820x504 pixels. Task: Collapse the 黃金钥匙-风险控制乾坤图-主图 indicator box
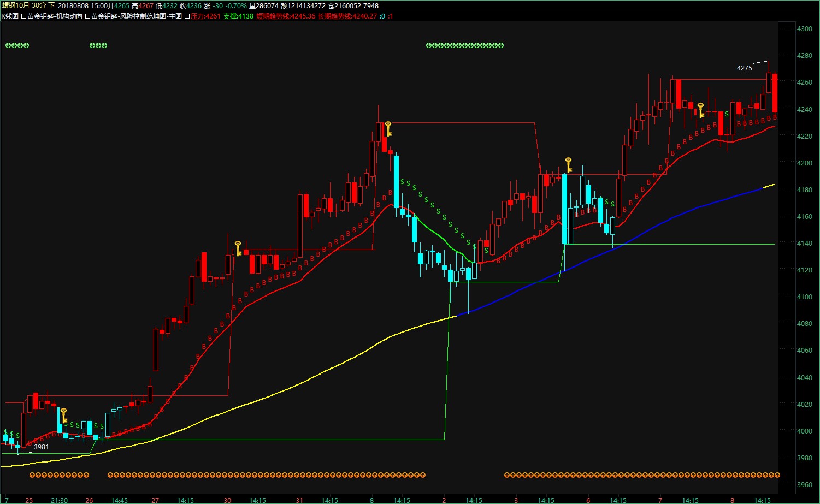[x=87, y=16]
